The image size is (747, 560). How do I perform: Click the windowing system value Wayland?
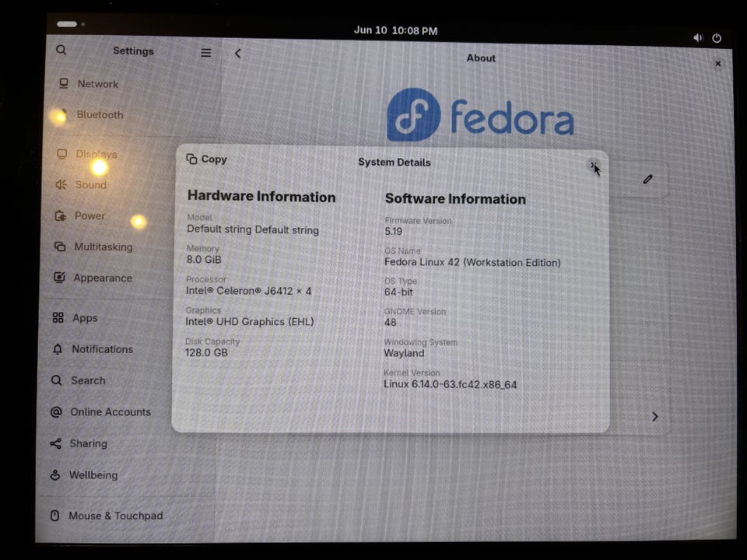(404, 353)
